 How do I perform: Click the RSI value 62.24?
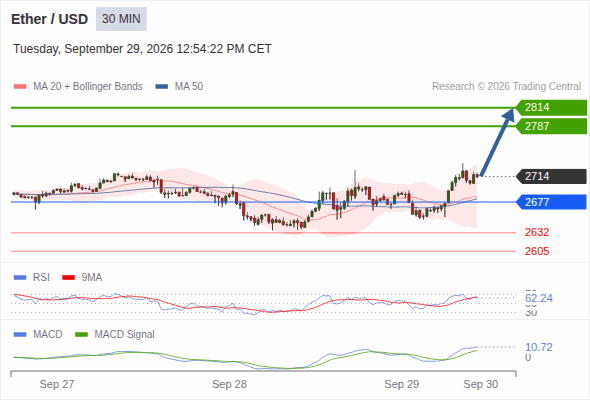(539, 298)
